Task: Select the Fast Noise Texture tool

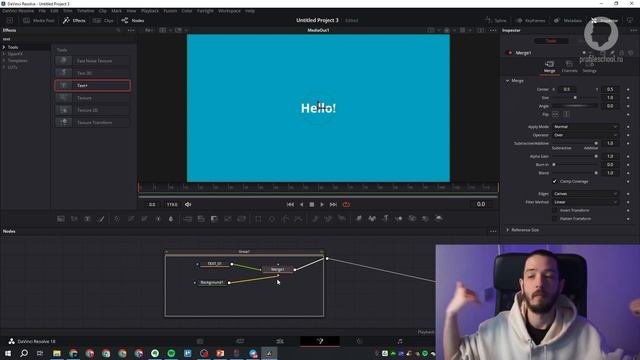Action: [92, 61]
